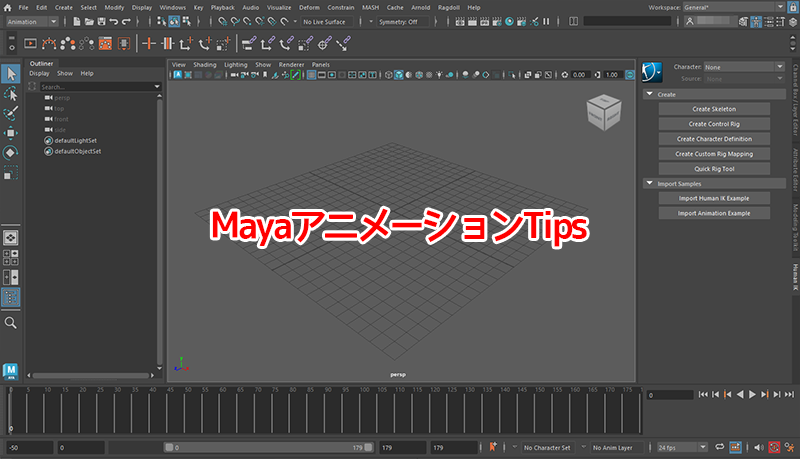Open the No Character Set dropdown arrow
Image resolution: width=800 pixels, height=459 pixels.
click(x=515, y=447)
